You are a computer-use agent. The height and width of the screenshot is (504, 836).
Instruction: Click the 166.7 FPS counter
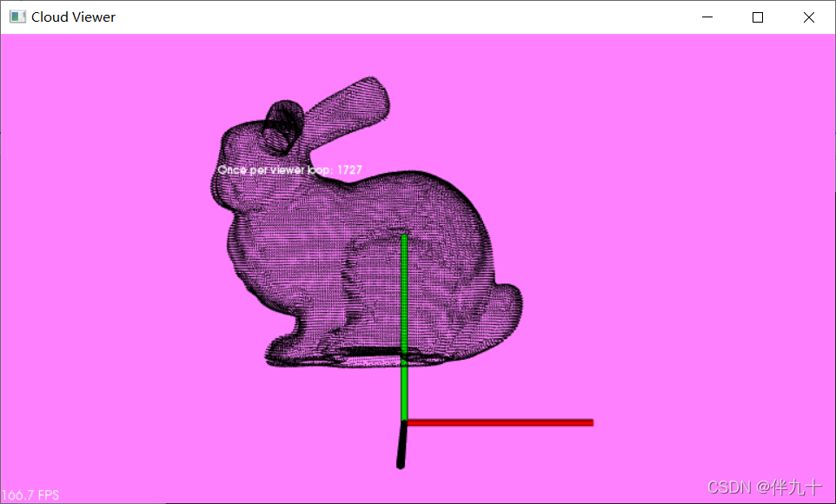tap(30, 495)
